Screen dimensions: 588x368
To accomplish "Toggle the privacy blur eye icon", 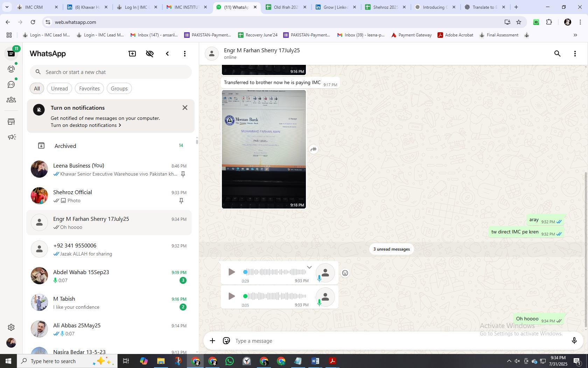I will pyautogui.click(x=150, y=54).
